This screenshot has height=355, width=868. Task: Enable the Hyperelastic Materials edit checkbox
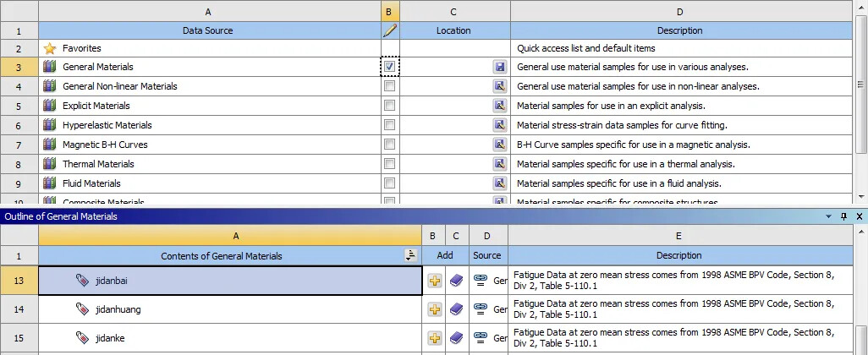[x=389, y=125]
